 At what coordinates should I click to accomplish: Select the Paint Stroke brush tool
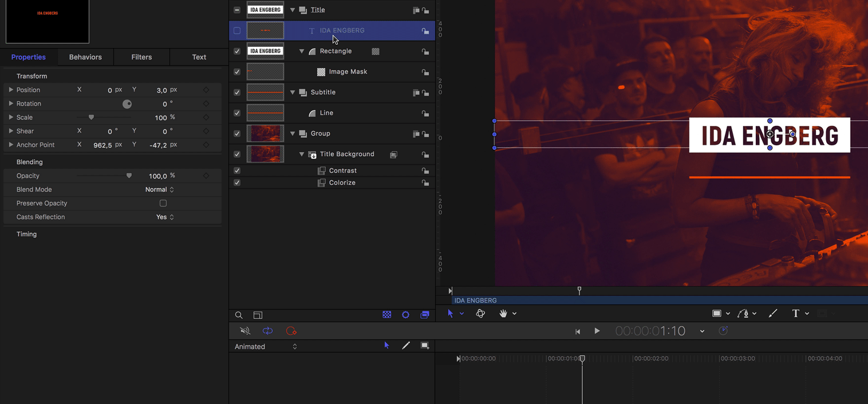(x=773, y=314)
